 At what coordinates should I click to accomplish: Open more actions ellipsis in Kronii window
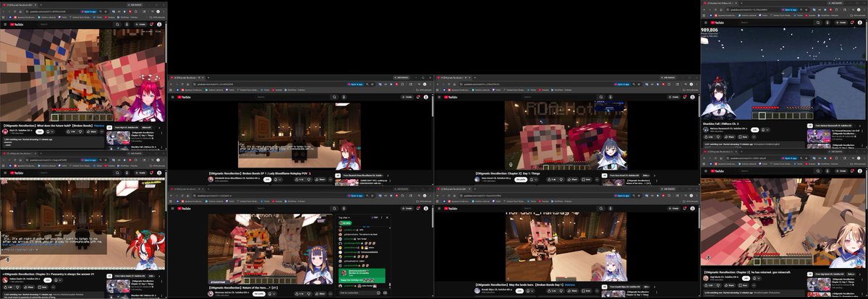click(x=597, y=180)
